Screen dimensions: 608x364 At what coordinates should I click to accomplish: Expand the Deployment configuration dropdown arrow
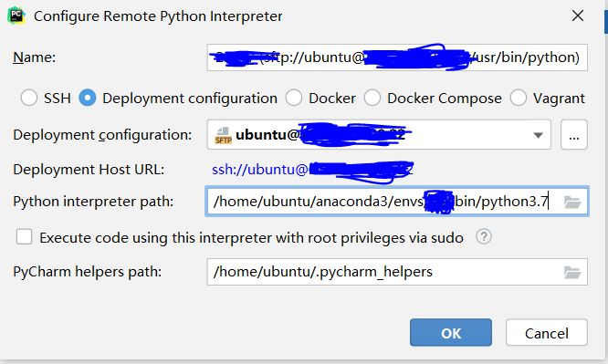point(538,135)
